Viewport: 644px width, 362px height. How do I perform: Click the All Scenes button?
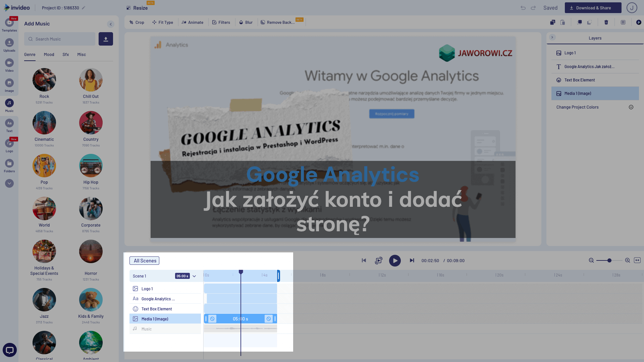pos(145,261)
